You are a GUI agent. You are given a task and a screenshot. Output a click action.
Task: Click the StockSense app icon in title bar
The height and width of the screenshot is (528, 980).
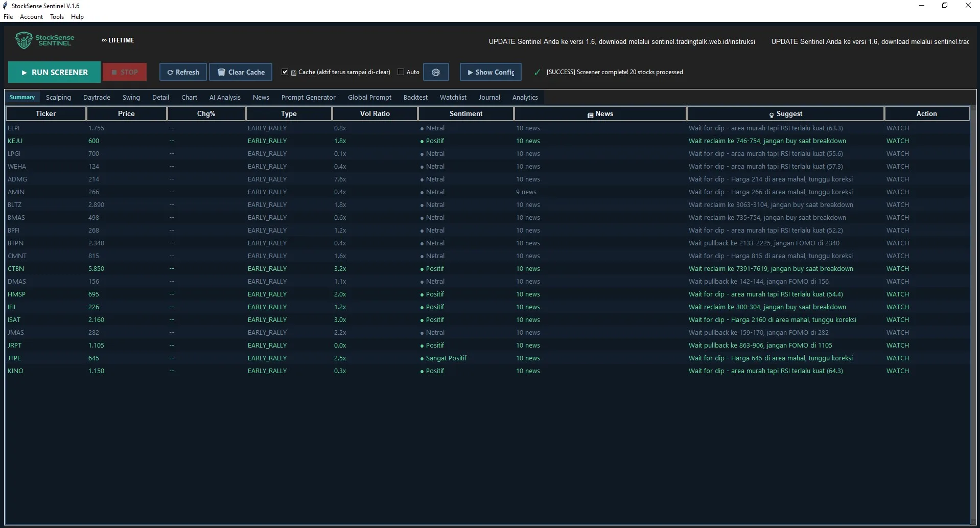pos(5,6)
